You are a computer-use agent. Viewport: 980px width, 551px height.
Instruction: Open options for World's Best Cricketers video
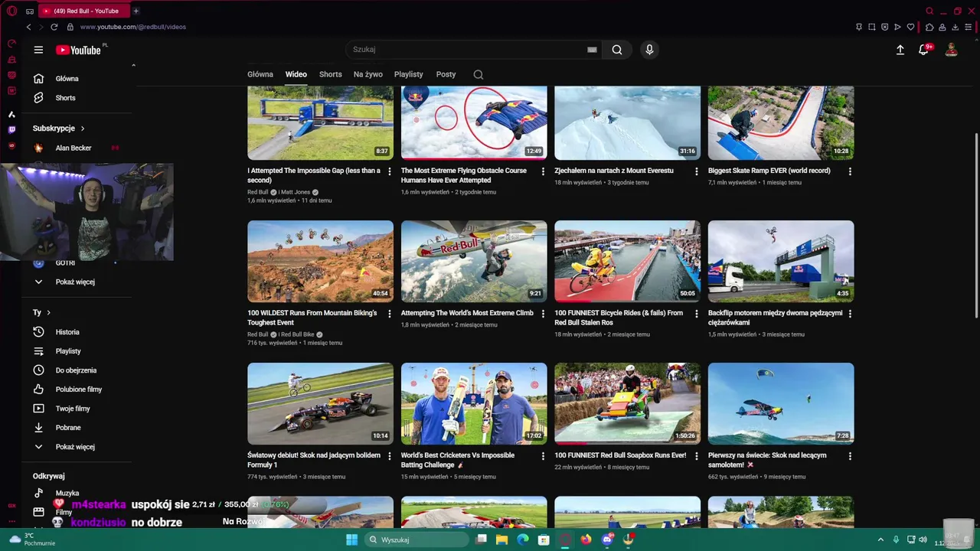[x=543, y=456]
